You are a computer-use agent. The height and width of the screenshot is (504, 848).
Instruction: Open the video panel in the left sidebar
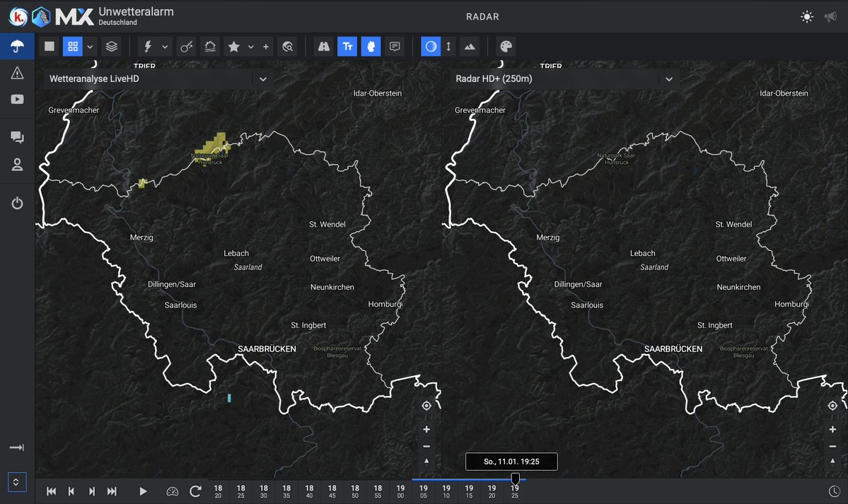pyautogui.click(x=16, y=99)
